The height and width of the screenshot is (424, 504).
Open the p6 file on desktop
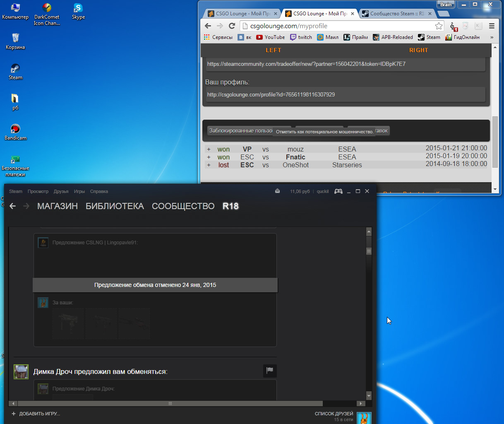point(15,102)
